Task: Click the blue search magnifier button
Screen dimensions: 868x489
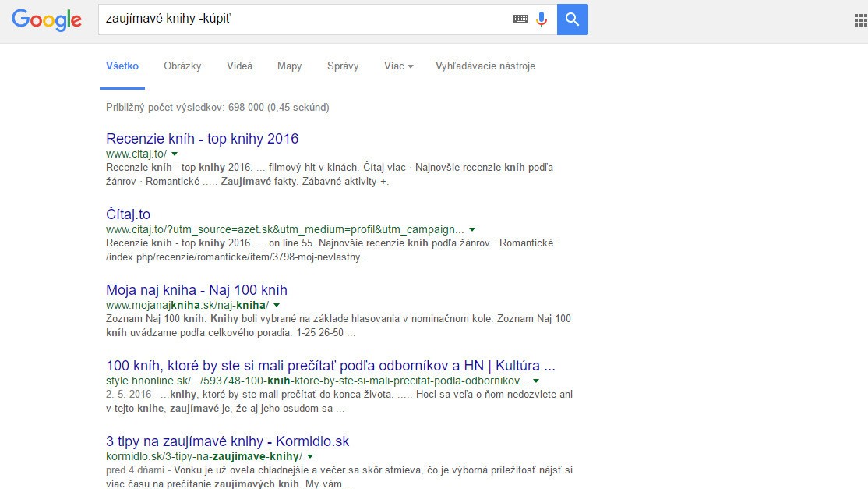Action: (573, 19)
